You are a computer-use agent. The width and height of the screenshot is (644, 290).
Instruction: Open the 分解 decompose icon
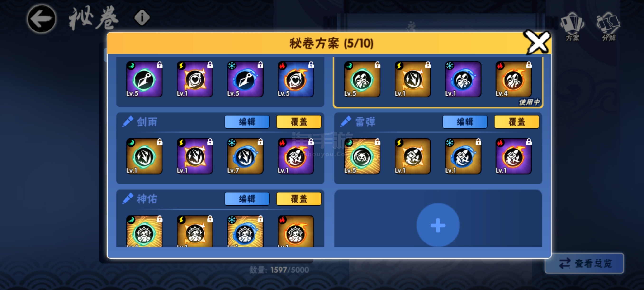(608, 27)
